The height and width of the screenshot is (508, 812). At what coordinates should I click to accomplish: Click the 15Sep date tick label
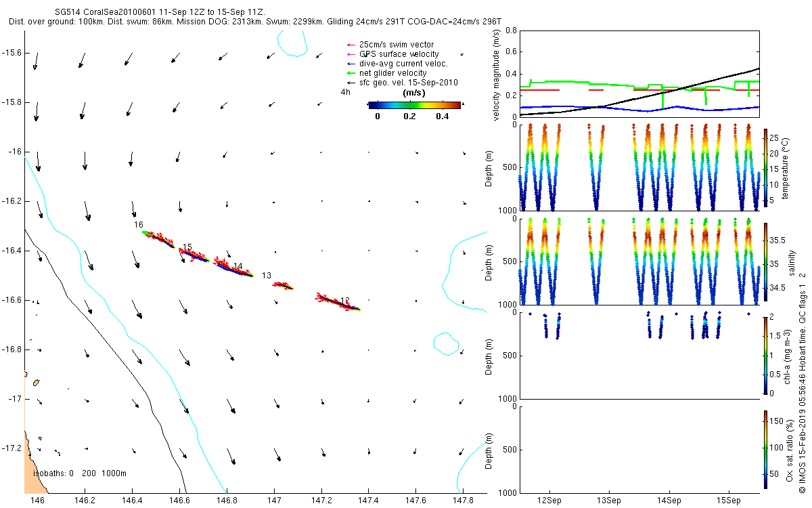tap(729, 501)
